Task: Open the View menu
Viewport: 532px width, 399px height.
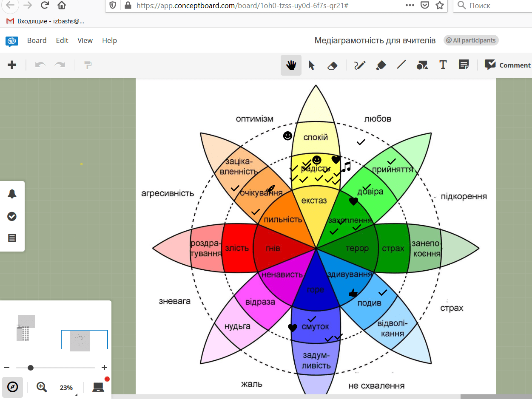Action: click(x=85, y=40)
